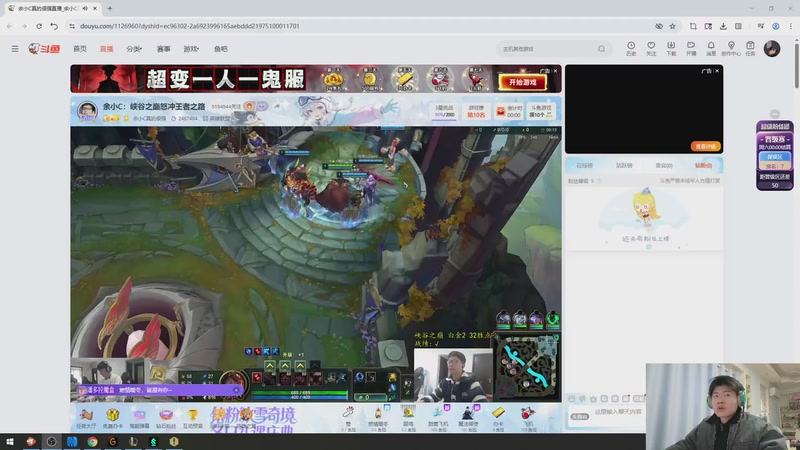Image resolution: width=800 pixels, height=450 pixels.
Task: Open the 倒计时 red envelope box
Action: [x=509, y=111]
